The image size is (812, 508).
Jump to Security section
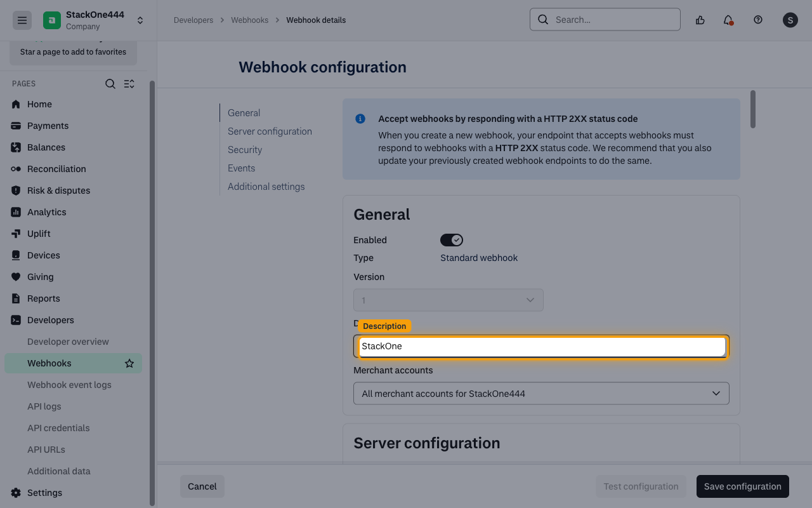245,150
